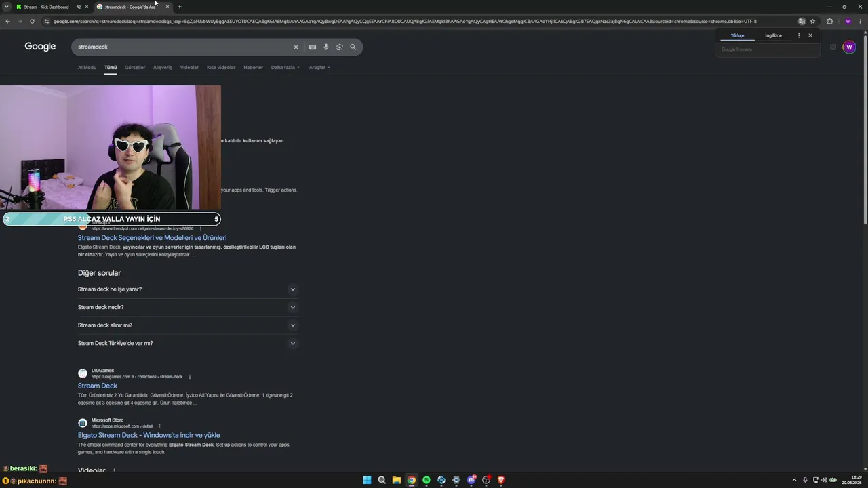Open the Google account avatar menu
868x488 pixels.
[849, 47]
